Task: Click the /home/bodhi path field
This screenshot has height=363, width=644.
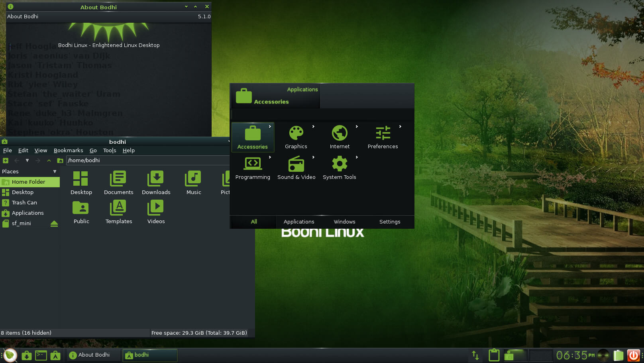Action: [147, 161]
